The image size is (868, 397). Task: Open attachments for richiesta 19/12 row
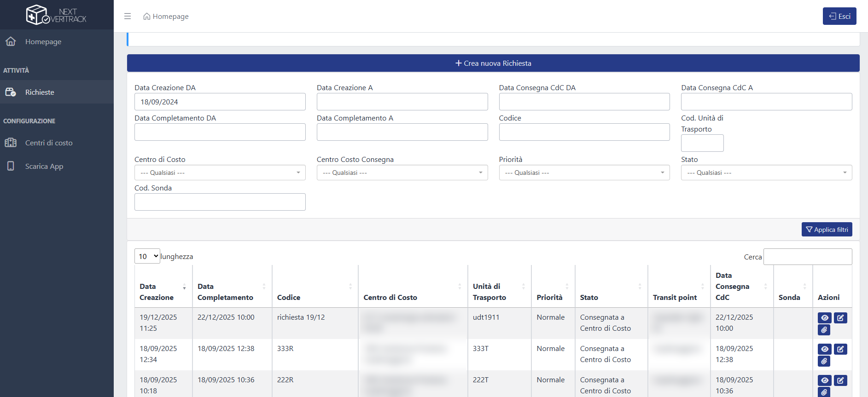[x=824, y=330]
